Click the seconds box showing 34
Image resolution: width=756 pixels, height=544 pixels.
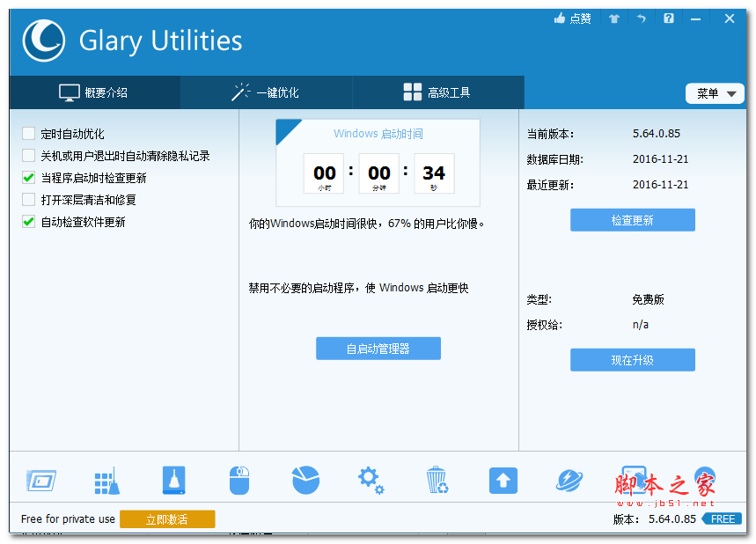pos(434,173)
